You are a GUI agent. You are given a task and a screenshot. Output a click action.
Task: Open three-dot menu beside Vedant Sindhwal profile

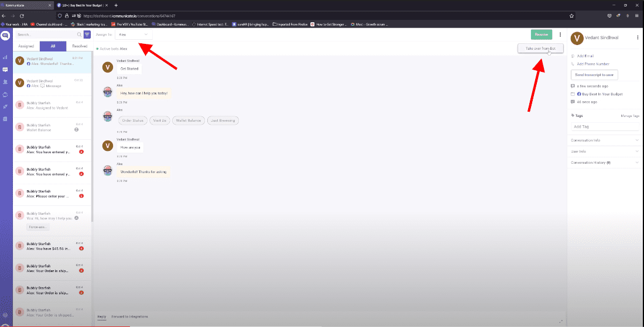point(638,37)
